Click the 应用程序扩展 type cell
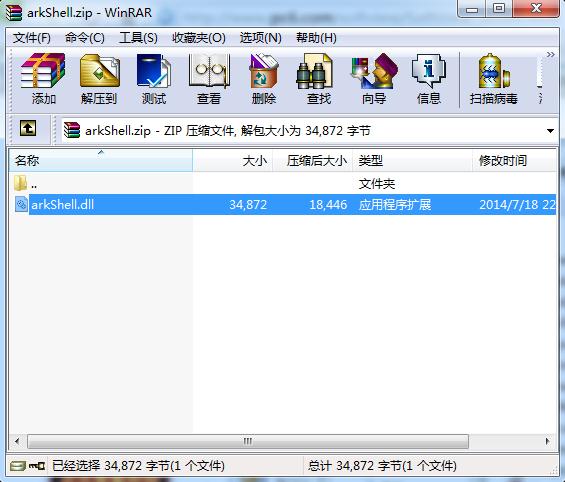This screenshot has width=565, height=482. tap(395, 205)
